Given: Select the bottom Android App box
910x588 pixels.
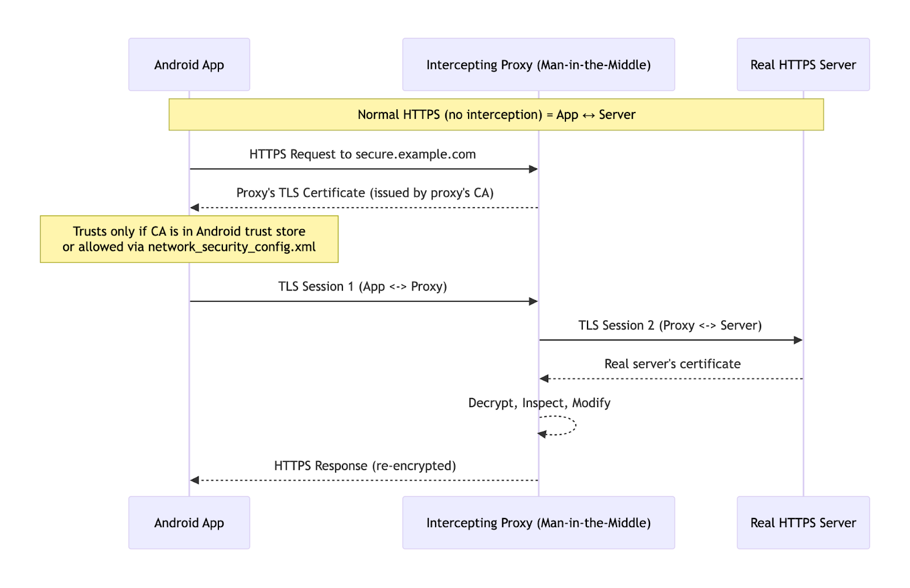Looking at the screenshot, I should click(x=189, y=522).
